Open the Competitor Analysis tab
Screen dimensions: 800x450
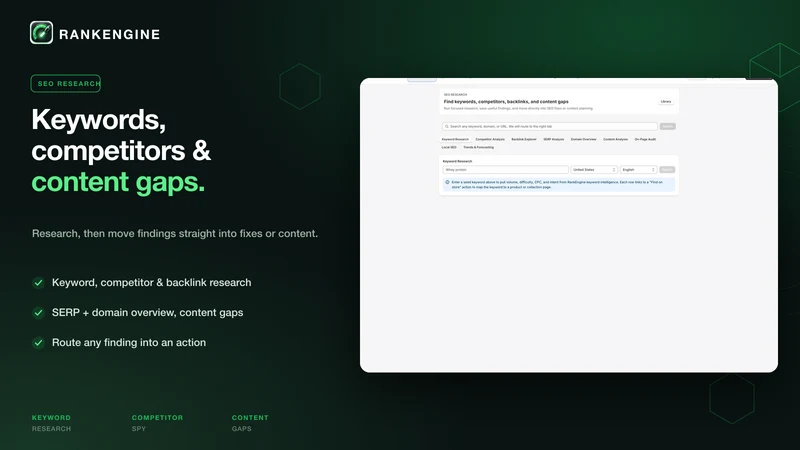[490, 139]
